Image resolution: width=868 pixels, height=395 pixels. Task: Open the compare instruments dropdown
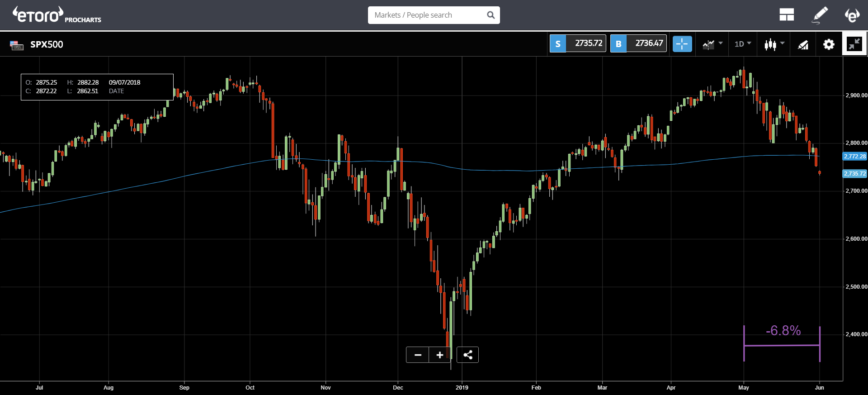pos(712,44)
